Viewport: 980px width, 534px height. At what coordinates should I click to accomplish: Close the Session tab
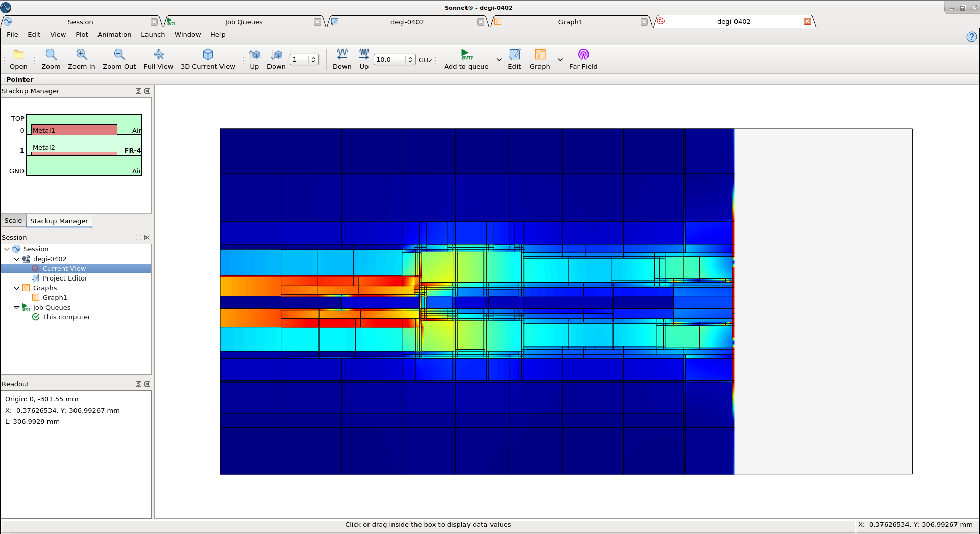(154, 22)
